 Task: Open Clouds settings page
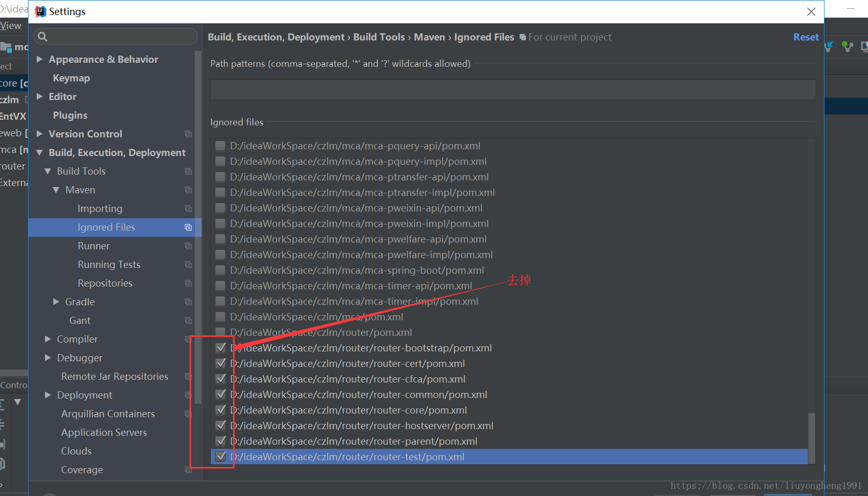click(x=76, y=451)
